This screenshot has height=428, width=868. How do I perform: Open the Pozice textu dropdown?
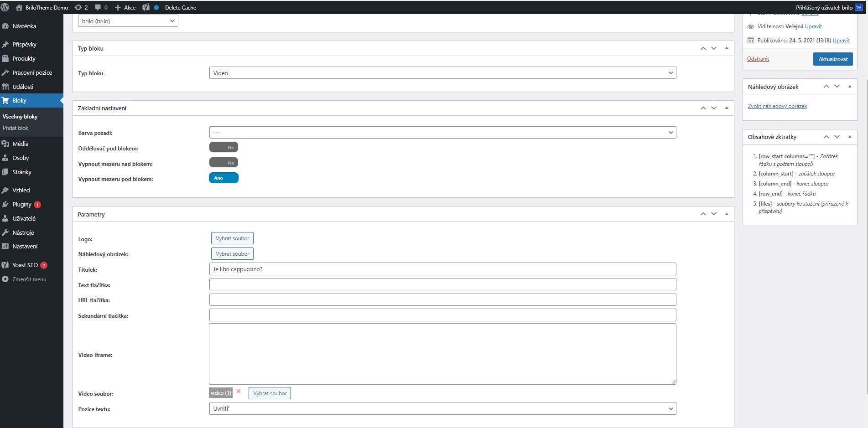click(x=442, y=409)
